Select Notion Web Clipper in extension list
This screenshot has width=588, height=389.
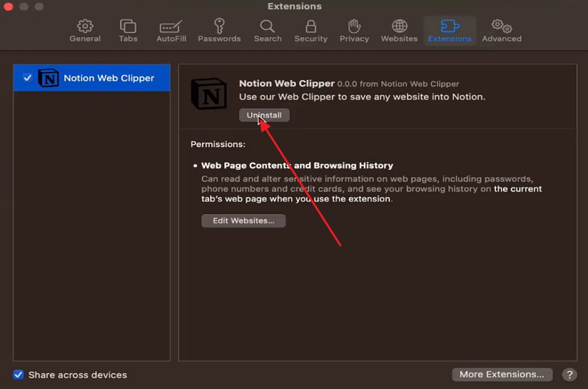tap(91, 78)
